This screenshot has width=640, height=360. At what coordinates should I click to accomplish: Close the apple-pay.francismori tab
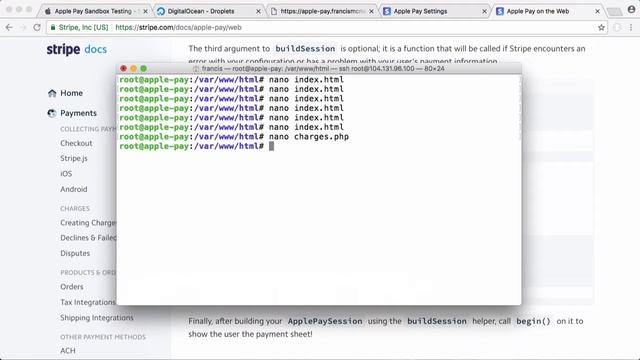[371, 11]
